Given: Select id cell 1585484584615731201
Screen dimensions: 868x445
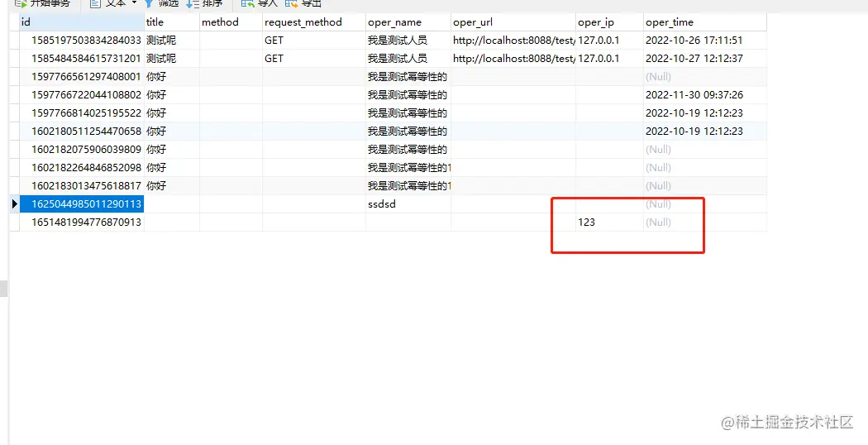Looking at the screenshot, I should [x=81, y=59].
